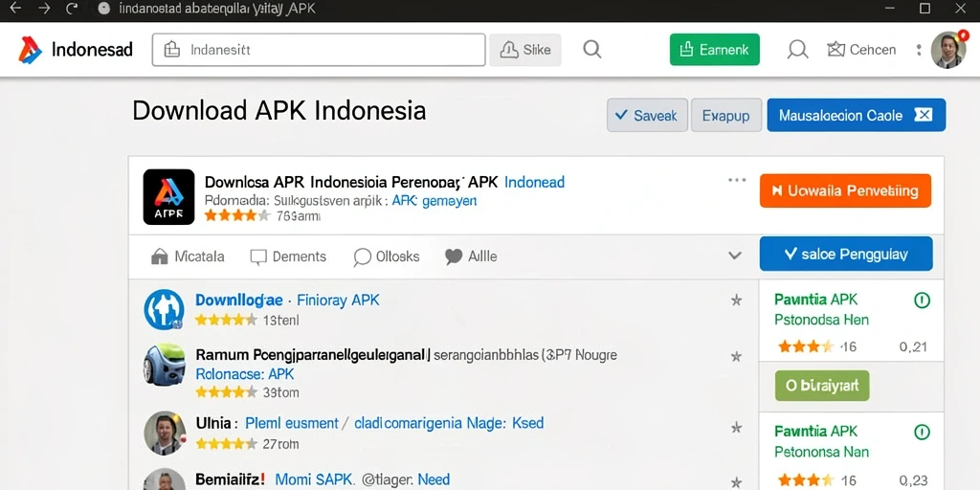
Task: Open the Dements tab
Action: (x=288, y=256)
